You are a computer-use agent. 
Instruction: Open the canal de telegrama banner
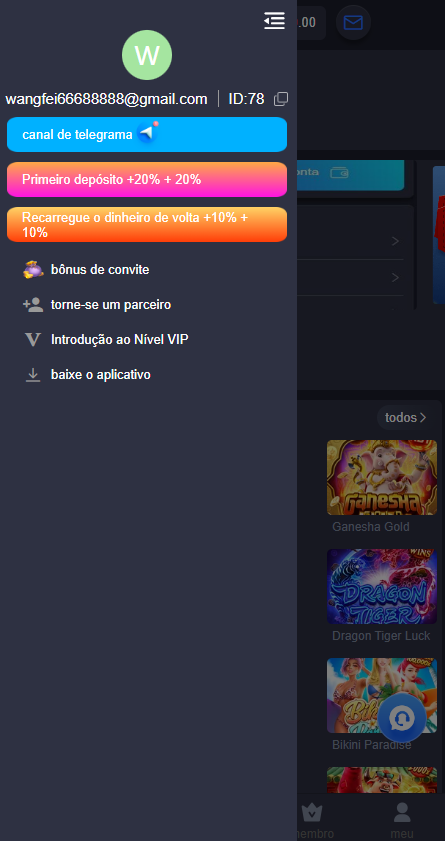point(147,135)
